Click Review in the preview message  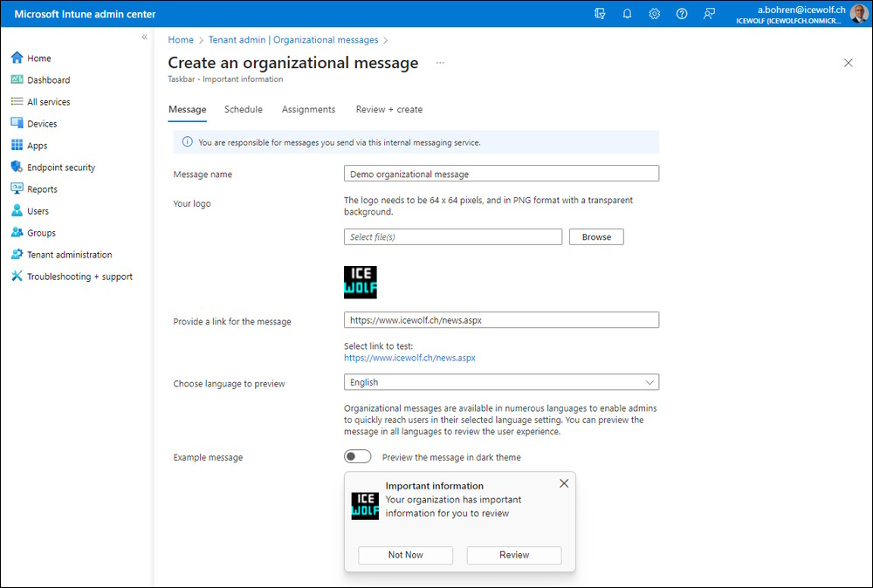coord(514,555)
